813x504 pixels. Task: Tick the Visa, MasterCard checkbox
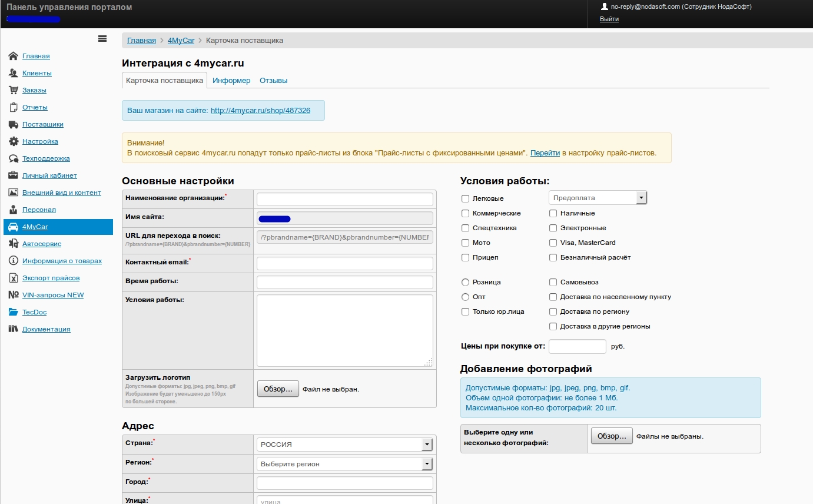tap(553, 243)
